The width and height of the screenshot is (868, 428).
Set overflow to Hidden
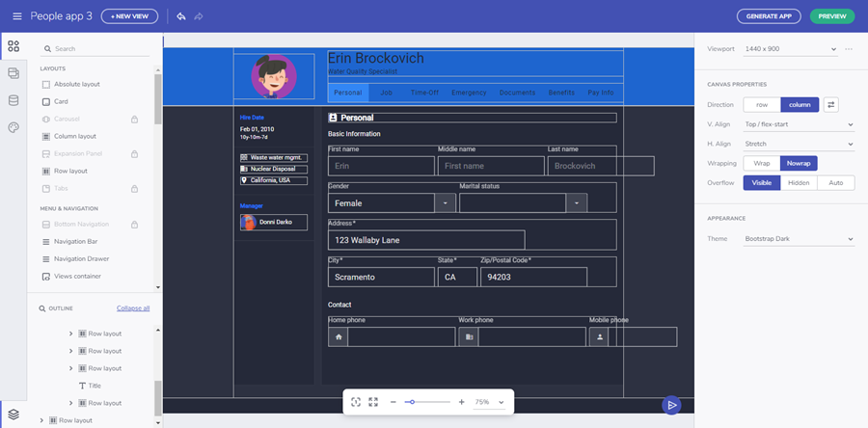coord(799,182)
